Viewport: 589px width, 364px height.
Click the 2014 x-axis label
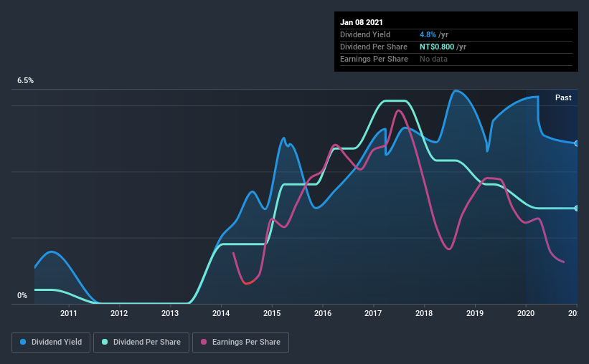pyautogui.click(x=221, y=313)
